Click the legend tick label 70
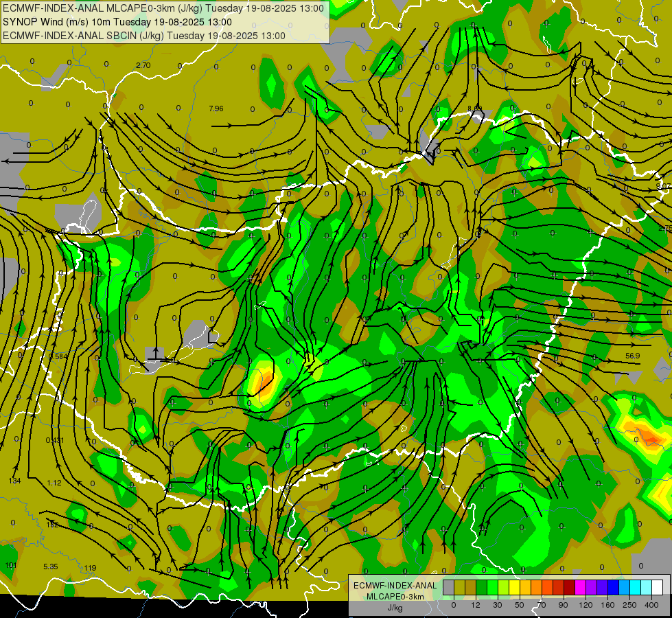The image size is (672, 618). click(542, 605)
